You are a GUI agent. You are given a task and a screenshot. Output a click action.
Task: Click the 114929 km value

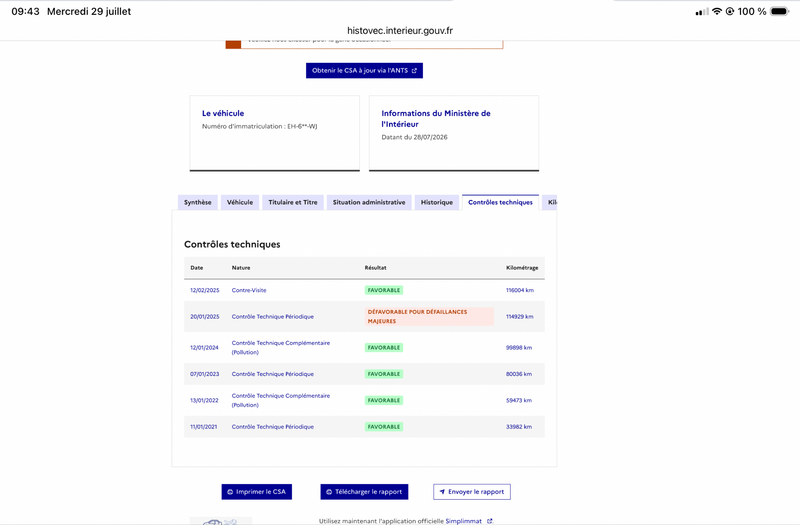[x=520, y=316]
